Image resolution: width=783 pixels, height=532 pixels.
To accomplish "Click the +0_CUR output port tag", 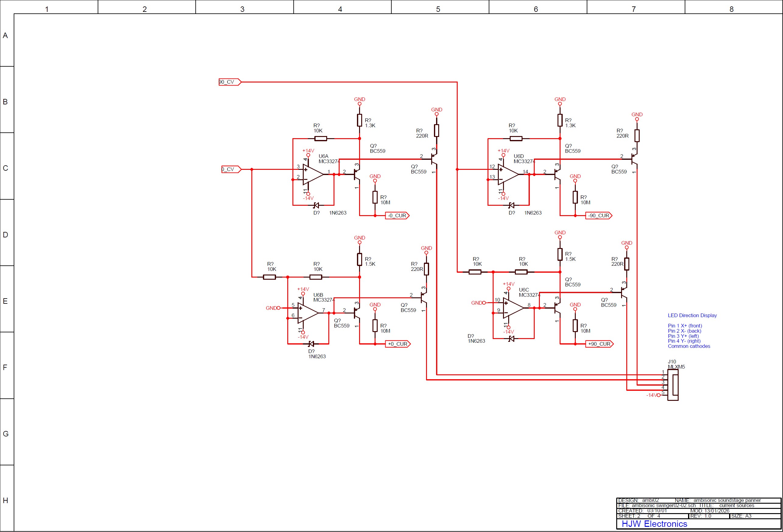I will 397,344.
